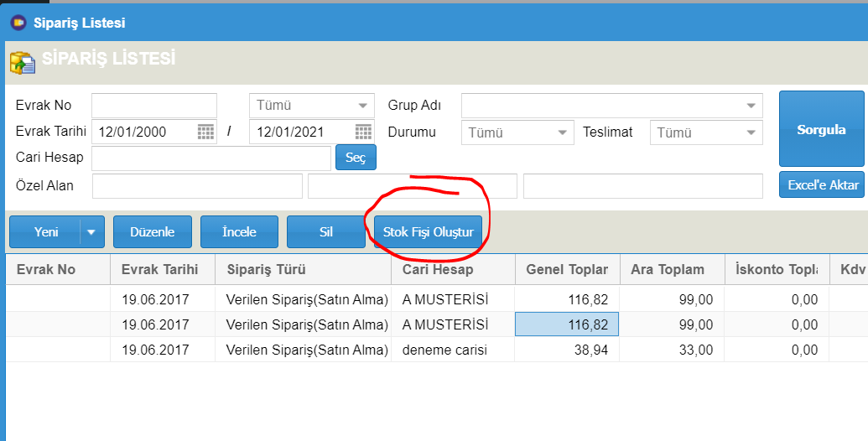Open the start date calendar picker icon
The height and width of the screenshot is (441, 868).
[x=205, y=132]
